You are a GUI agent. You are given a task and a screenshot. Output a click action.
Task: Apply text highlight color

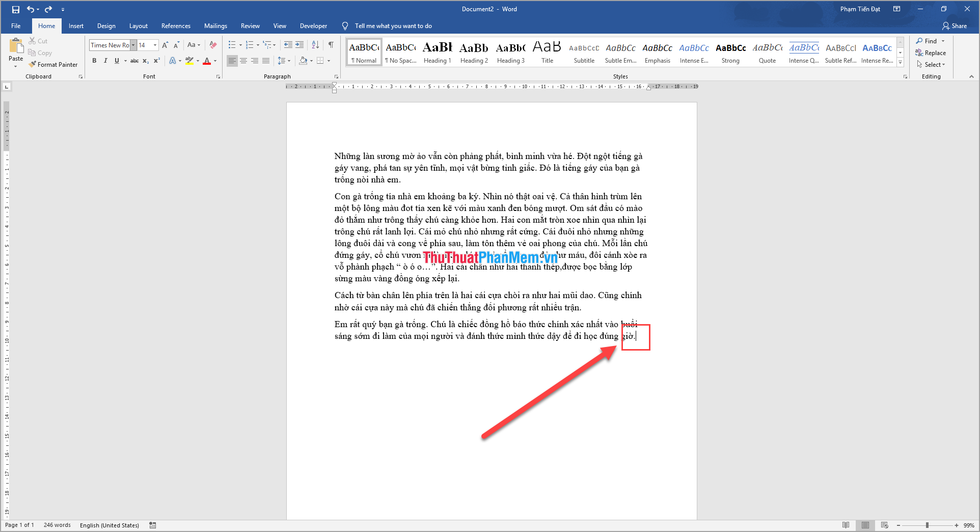click(x=189, y=61)
